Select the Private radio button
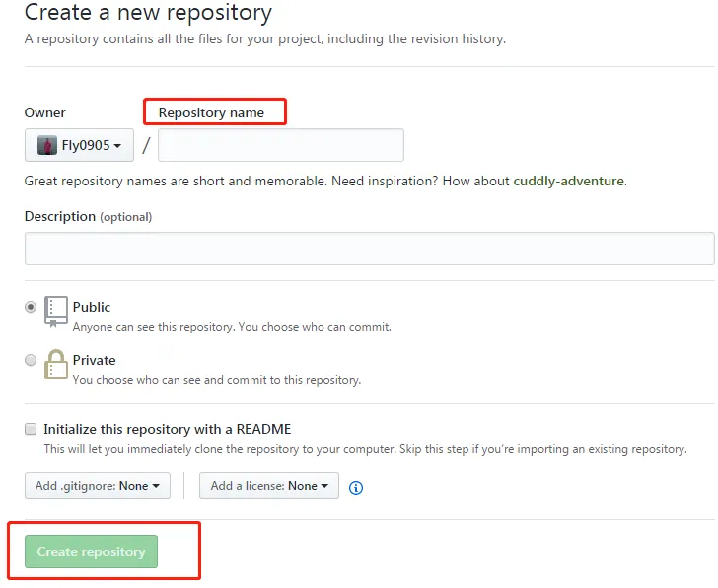 click(31, 360)
